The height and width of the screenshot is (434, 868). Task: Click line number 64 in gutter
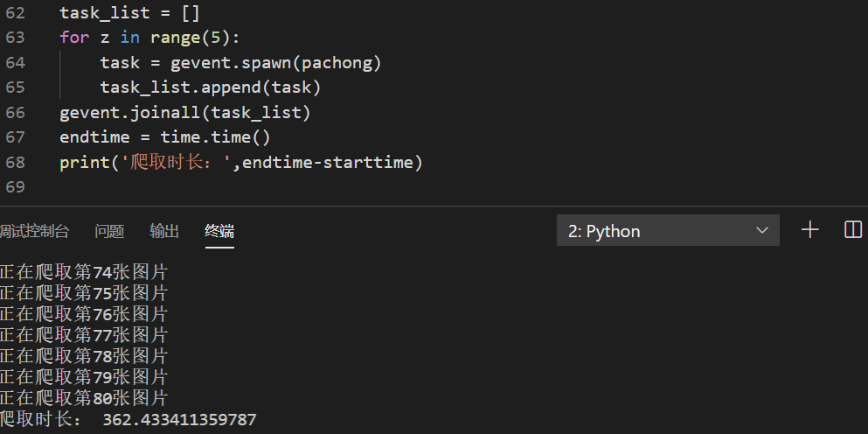pyautogui.click(x=15, y=63)
